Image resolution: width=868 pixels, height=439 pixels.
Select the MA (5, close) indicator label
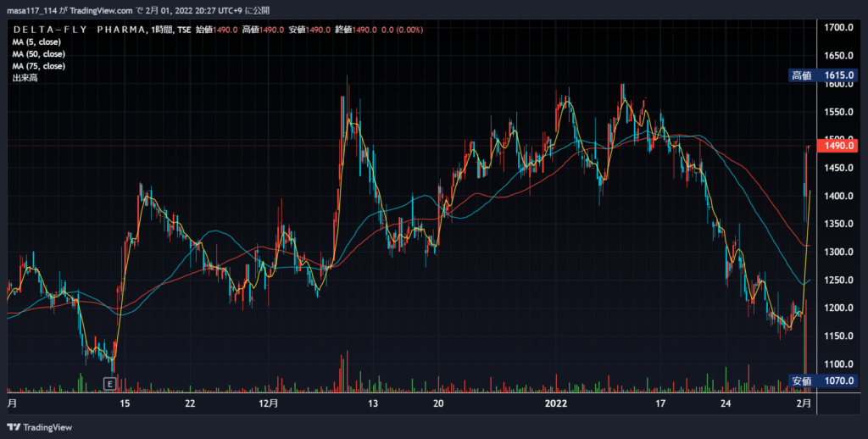(36, 42)
